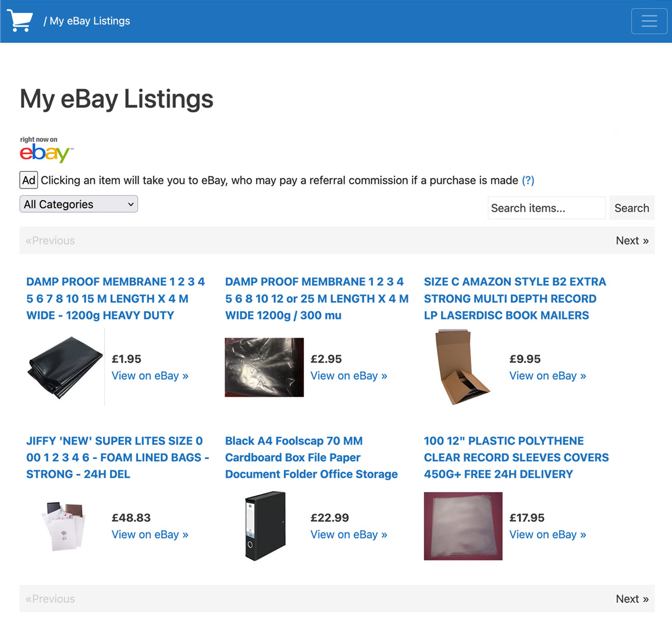The width and height of the screenshot is (672, 629).
Task: Open the glossy membrane photo thumbnail £2.95
Action: (x=264, y=367)
